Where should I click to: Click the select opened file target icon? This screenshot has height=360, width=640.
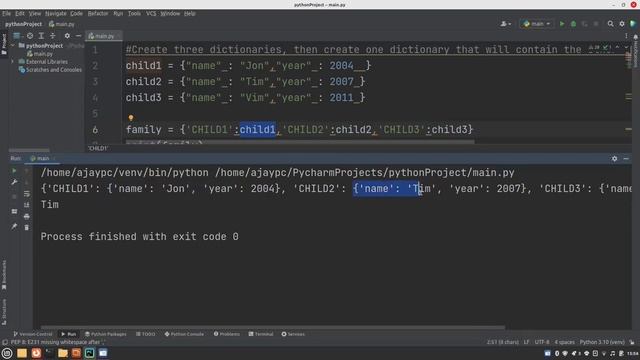click(30, 36)
